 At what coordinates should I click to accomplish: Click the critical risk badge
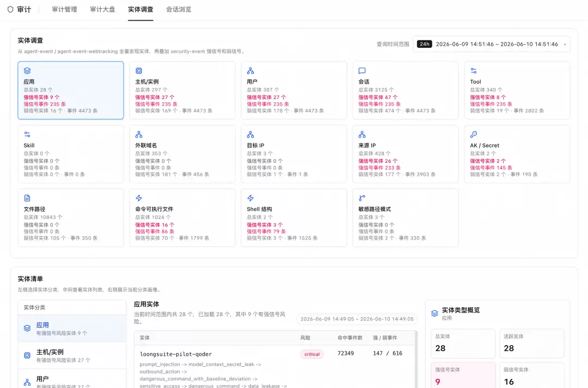312,354
